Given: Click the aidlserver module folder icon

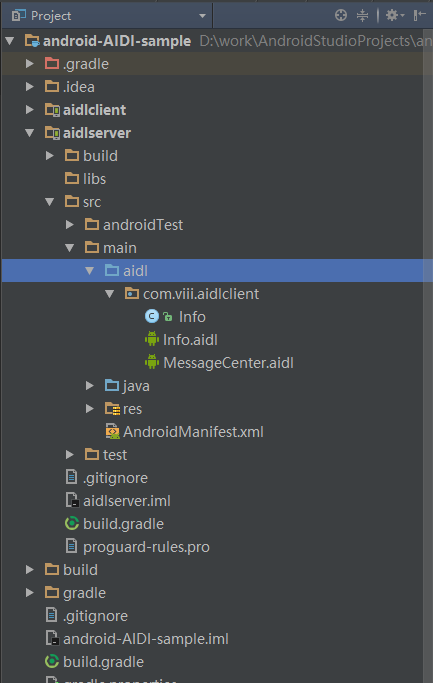Looking at the screenshot, I should tap(52, 133).
